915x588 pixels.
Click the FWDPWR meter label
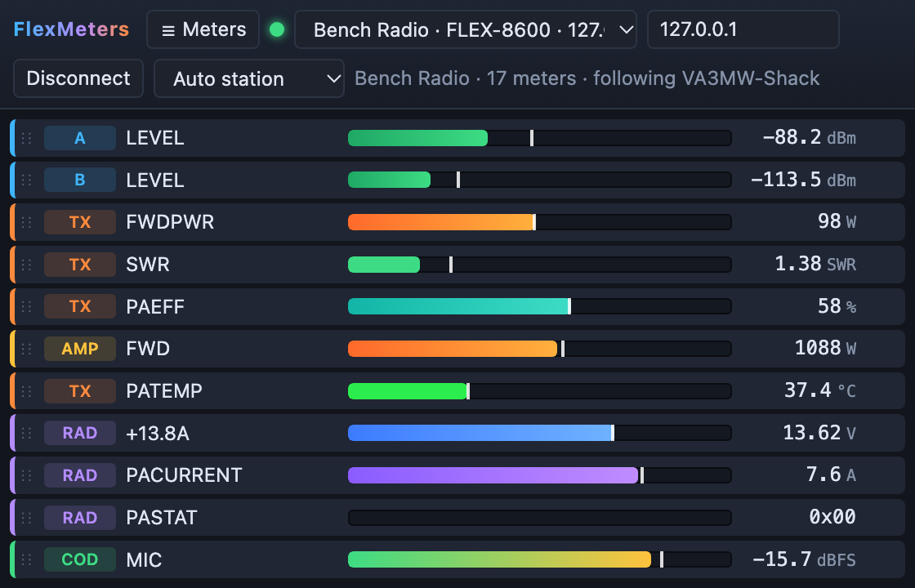(x=171, y=222)
